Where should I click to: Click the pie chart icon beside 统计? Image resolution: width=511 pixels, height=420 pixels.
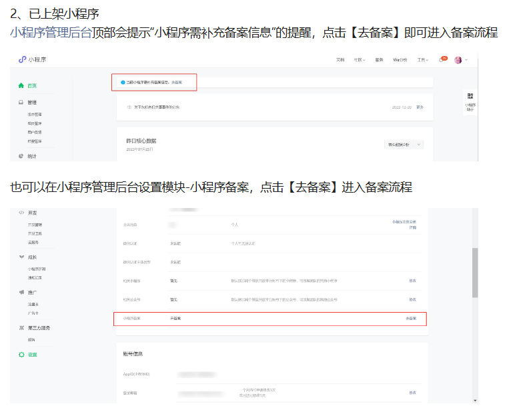21,156
